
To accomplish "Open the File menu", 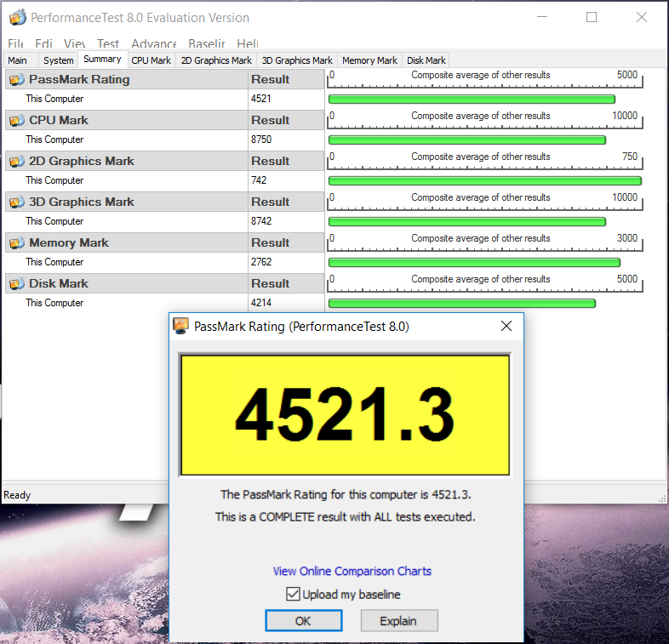I will pyautogui.click(x=15, y=43).
